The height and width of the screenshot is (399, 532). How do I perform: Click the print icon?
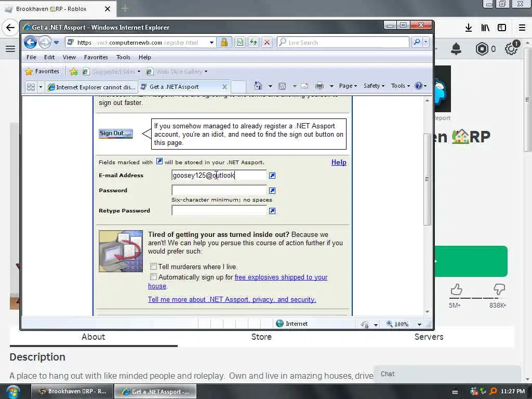coord(320,86)
